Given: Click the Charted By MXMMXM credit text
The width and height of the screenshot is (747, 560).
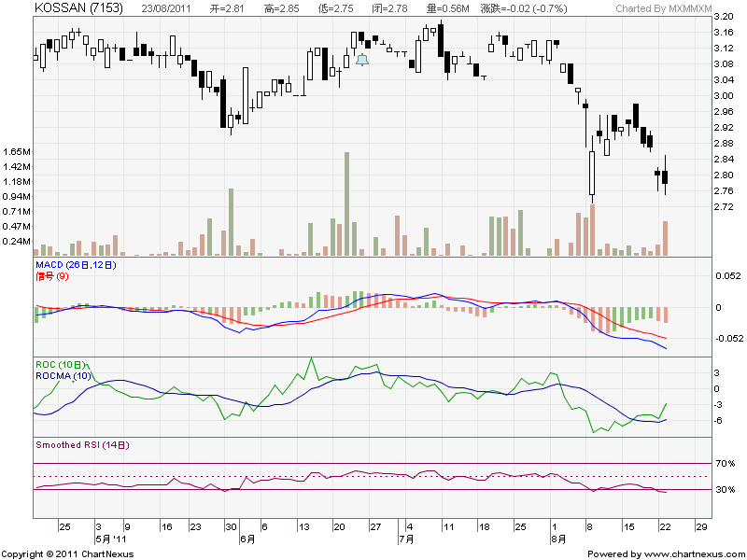Looking at the screenshot, I should pyautogui.click(x=663, y=8).
